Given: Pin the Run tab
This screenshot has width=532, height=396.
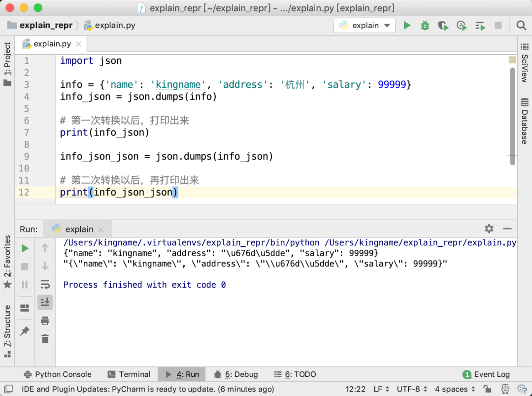Looking at the screenshot, I should click(x=25, y=331).
